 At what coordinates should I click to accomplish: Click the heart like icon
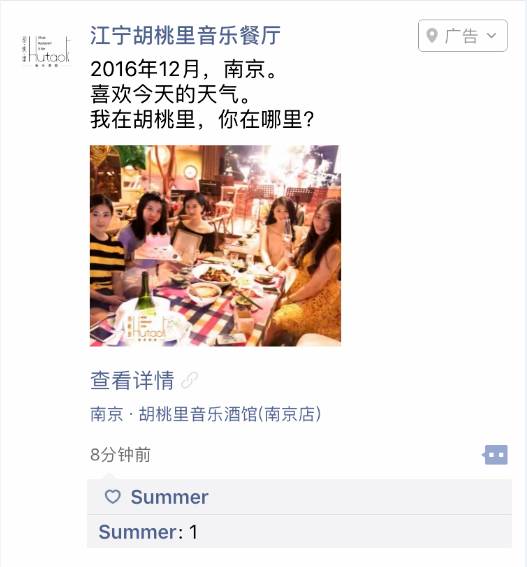click(112, 496)
